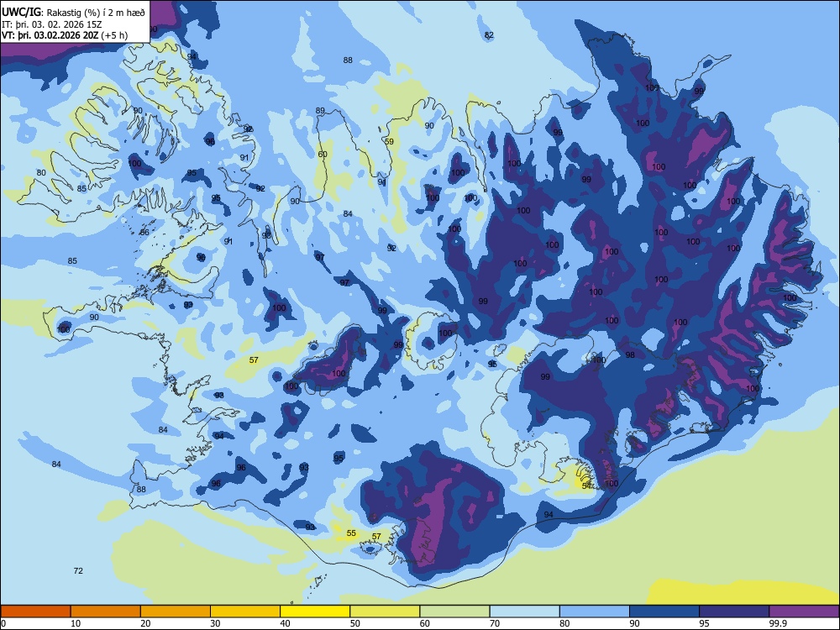This screenshot has height=630, width=840.
Task: Click the medium blue 80–90 legend swatch
Action: tap(595, 612)
